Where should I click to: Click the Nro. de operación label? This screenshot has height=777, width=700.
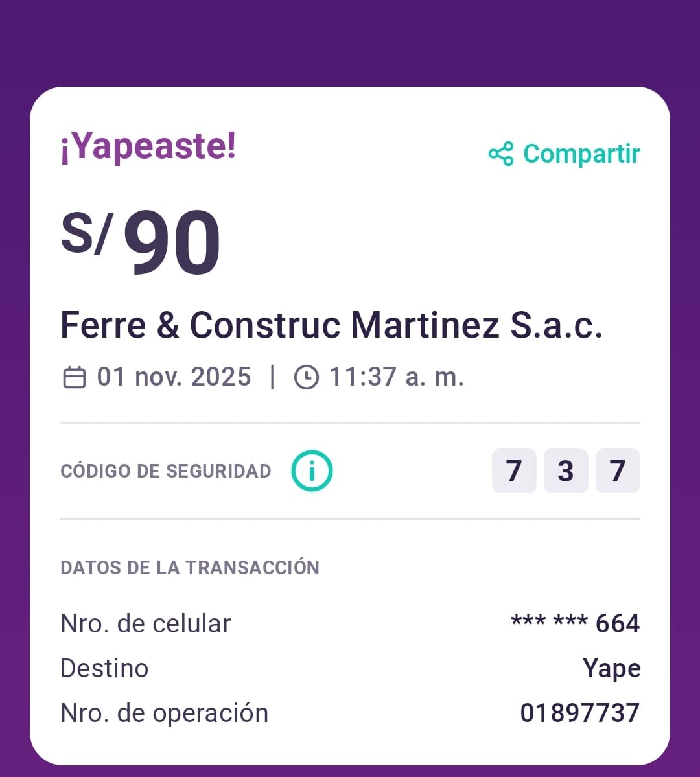(x=164, y=713)
